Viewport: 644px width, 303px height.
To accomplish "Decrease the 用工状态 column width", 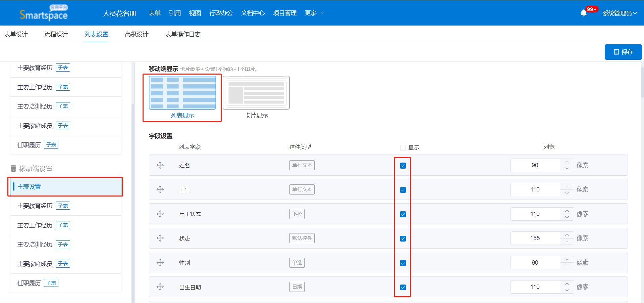I will coord(567,217).
